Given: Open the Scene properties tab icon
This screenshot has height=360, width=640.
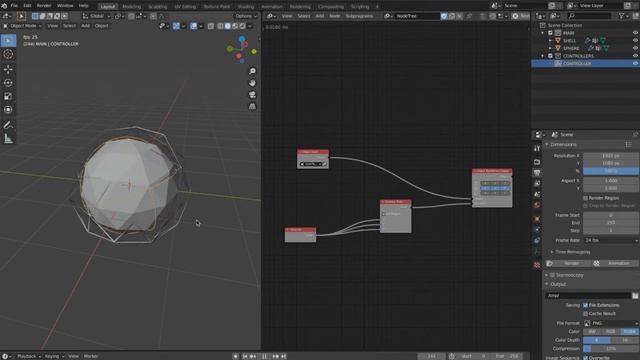Looking at the screenshot, I should click(x=537, y=194).
